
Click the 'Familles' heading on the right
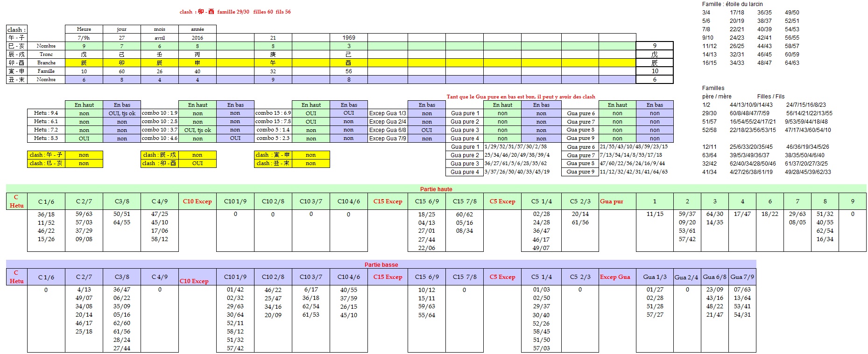tap(713, 88)
